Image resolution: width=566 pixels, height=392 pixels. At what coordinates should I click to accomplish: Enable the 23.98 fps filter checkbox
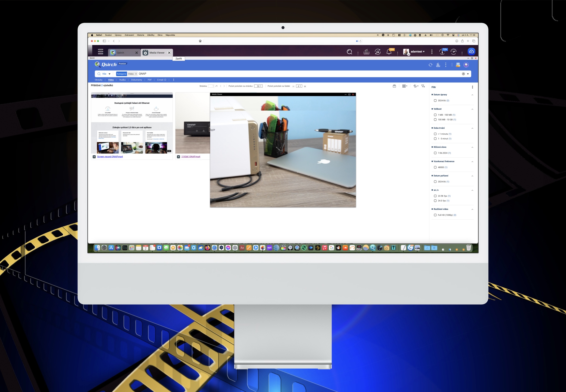[435, 196]
